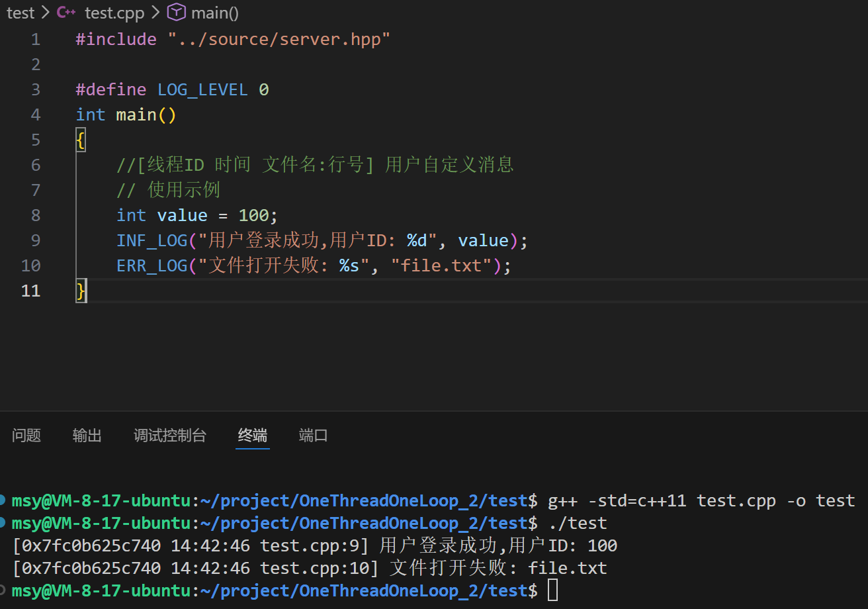The height and width of the screenshot is (609, 868).
Task: Select the 终端 (Terminal) tab
Action: 253,435
